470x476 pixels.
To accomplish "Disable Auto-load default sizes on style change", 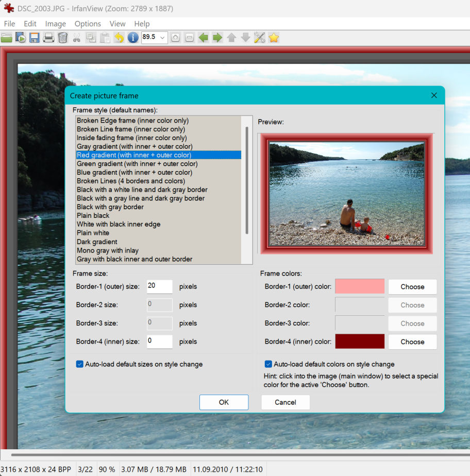I will pos(80,364).
